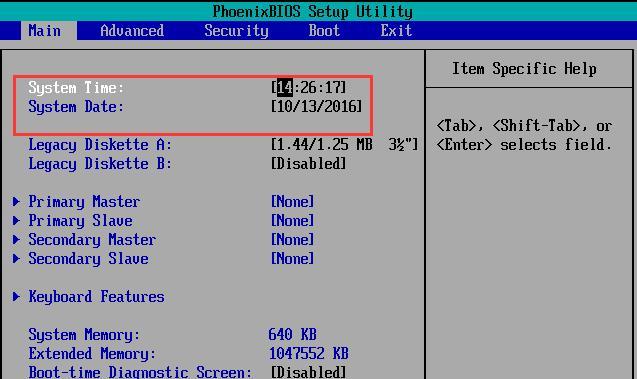
Task: Toggle Boot-time Diagnostic Screen Disabled value
Action: pyautogui.click(x=308, y=372)
